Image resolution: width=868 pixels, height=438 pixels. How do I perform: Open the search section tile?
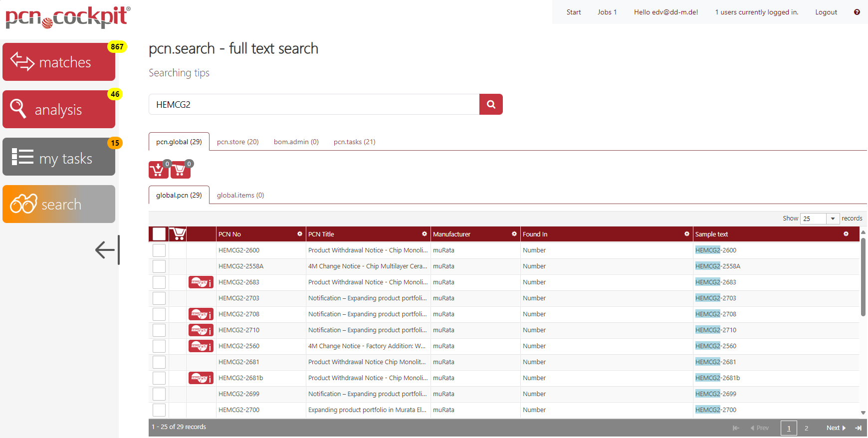(x=59, y=204)
